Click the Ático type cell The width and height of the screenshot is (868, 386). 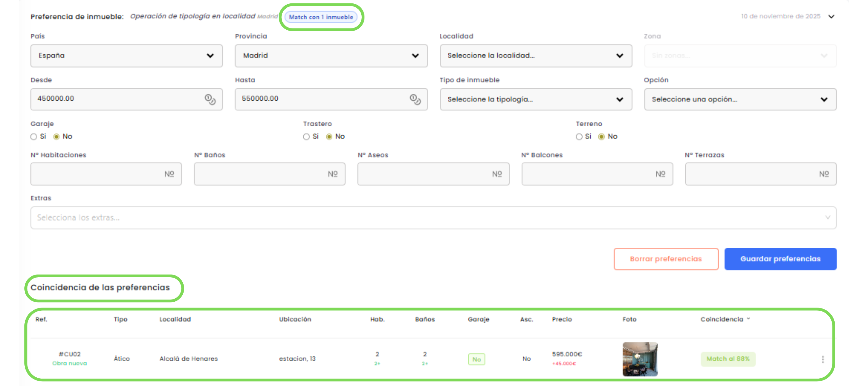tap(122, 359)
